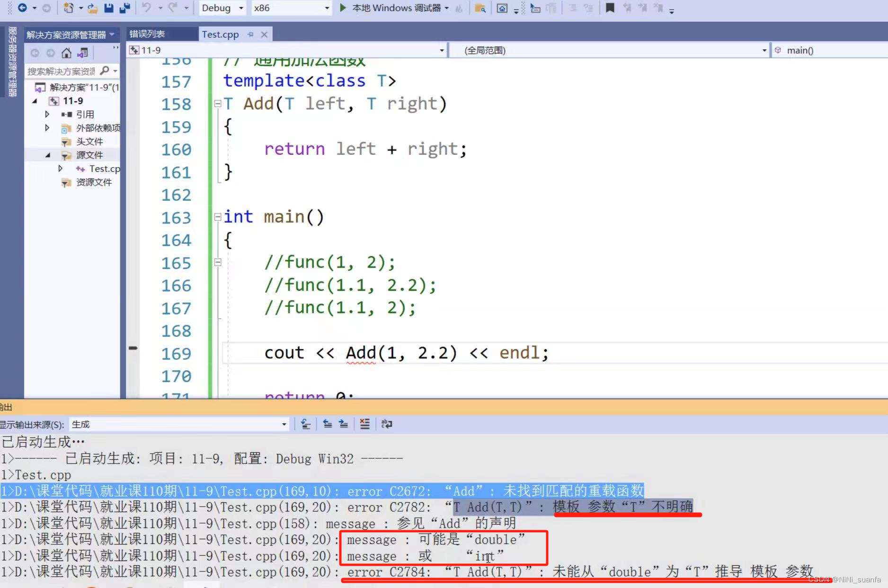Click the Undo arrow icon
Image resolution: width=888 pixels, height=588 pixels.
coord(147,8)
